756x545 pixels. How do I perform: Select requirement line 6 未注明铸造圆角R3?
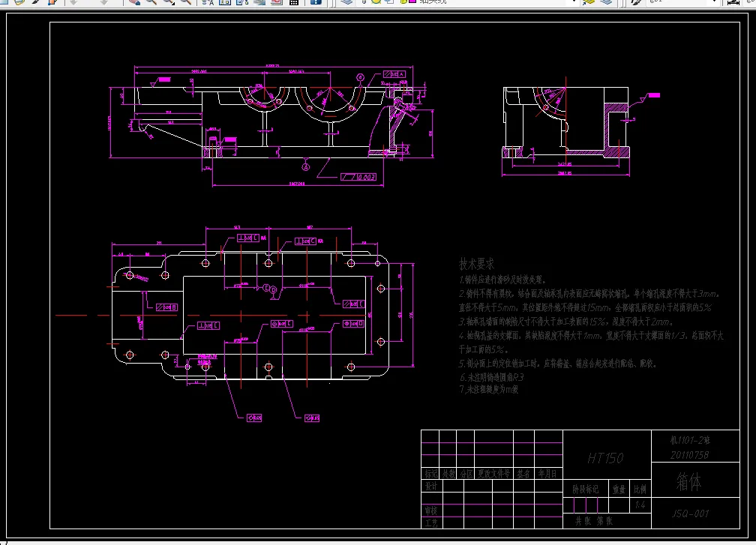tap(492, 377)
